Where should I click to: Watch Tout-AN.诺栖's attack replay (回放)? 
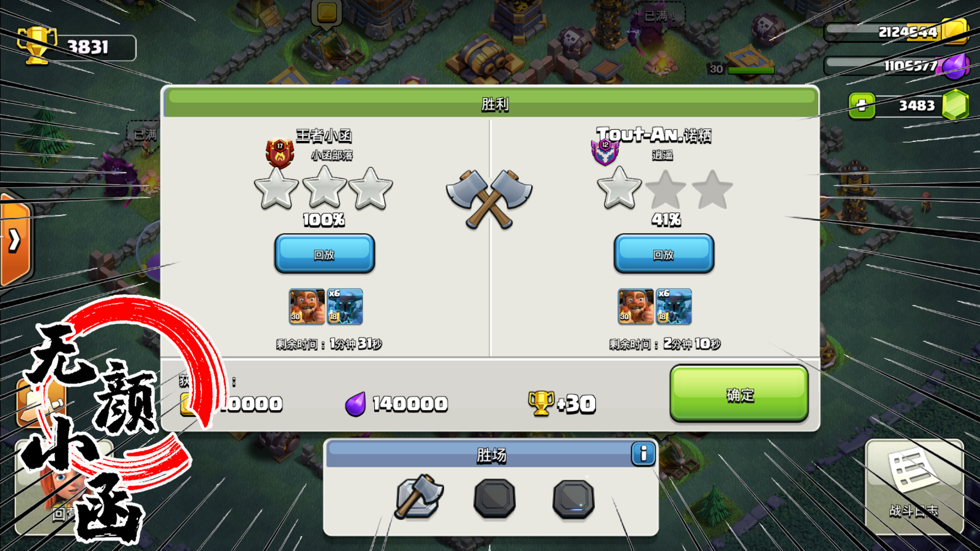click(664, 254)
